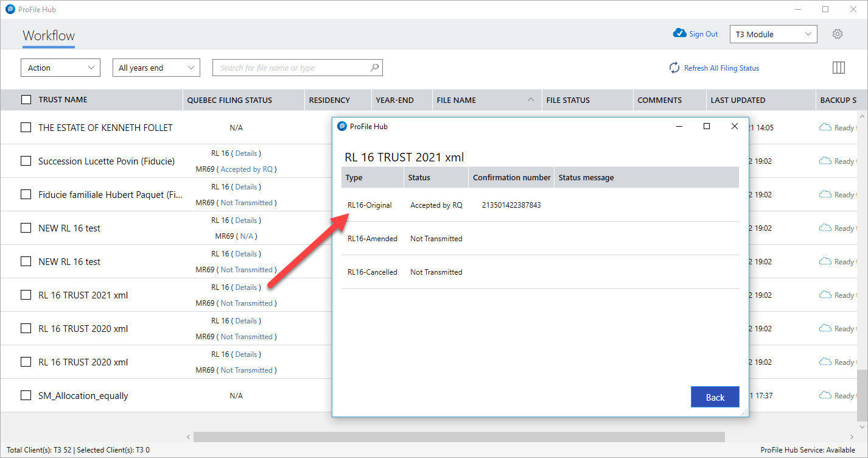Click confirmation number 213501422387843
This screenshot has width=868, height=458.
click(x=511, y=205)
